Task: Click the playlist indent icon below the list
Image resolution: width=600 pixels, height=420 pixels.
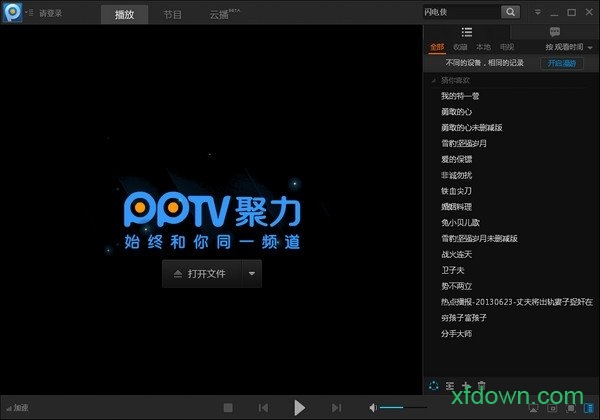Action: [450, 386]
